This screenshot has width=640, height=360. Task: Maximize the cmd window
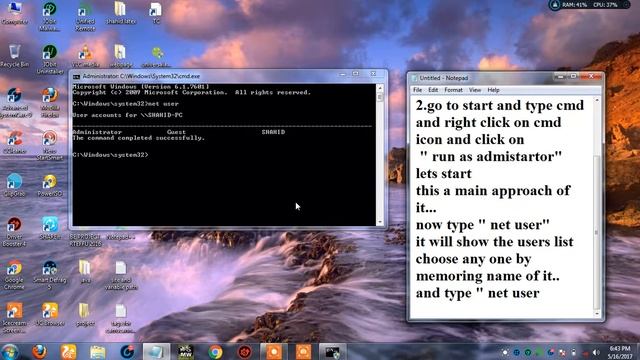[356, 74]
